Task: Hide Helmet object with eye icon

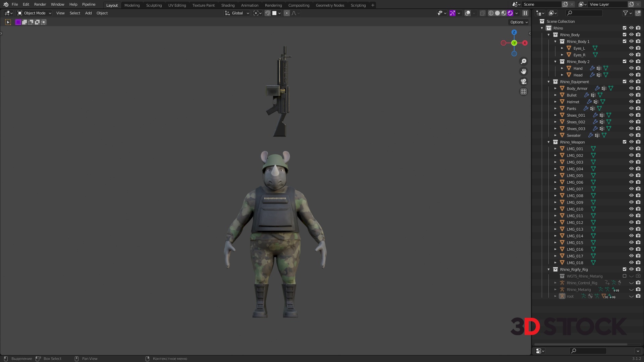Action: [x=631, y=102]
